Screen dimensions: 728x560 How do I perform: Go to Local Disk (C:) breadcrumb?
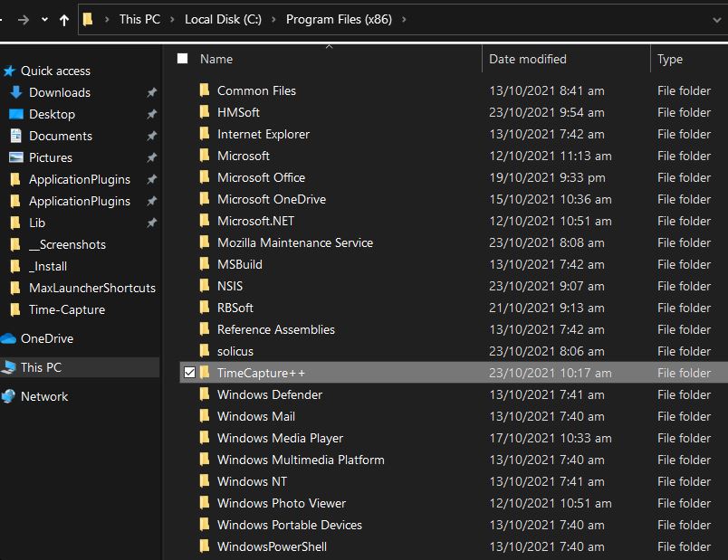pos(223,19)
